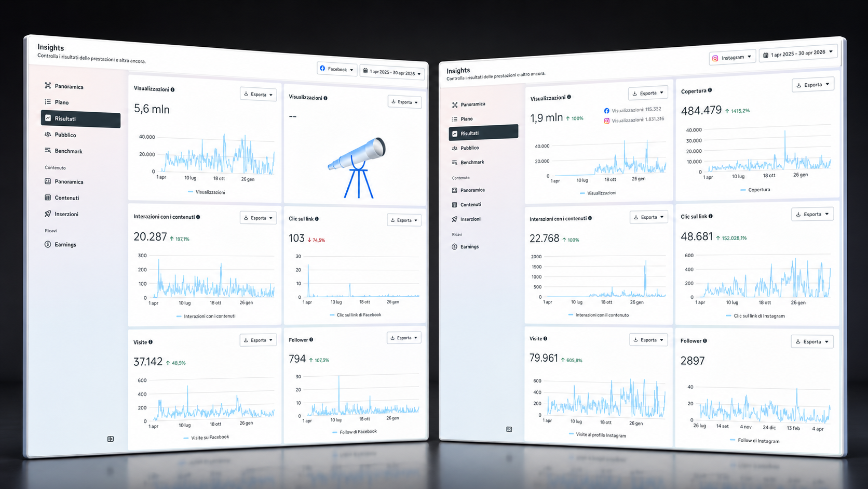Click the 37.142 Visite value
This screenshot has width=868, height=489.
click(x=148, y=362)
